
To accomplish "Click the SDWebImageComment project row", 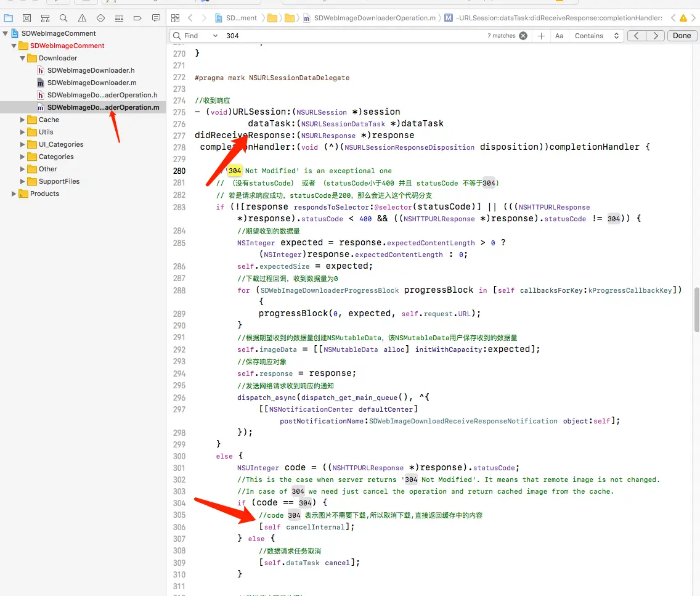I will click(83, 33).
